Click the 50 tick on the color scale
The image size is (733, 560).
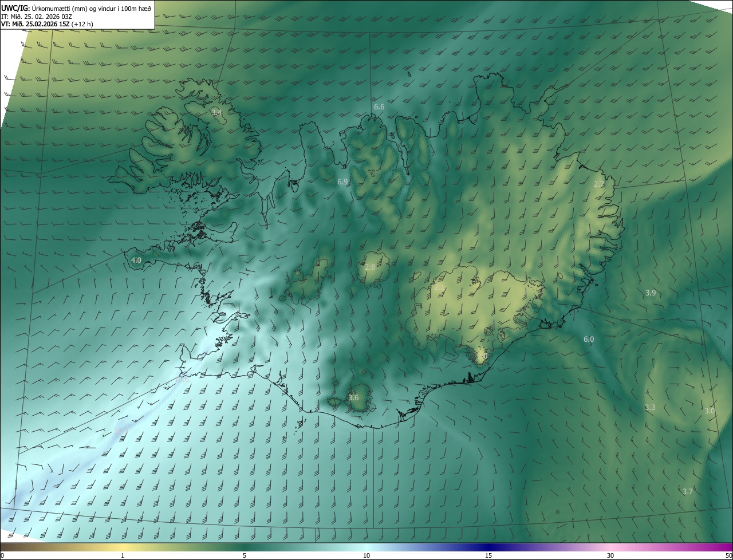(728, 555)
